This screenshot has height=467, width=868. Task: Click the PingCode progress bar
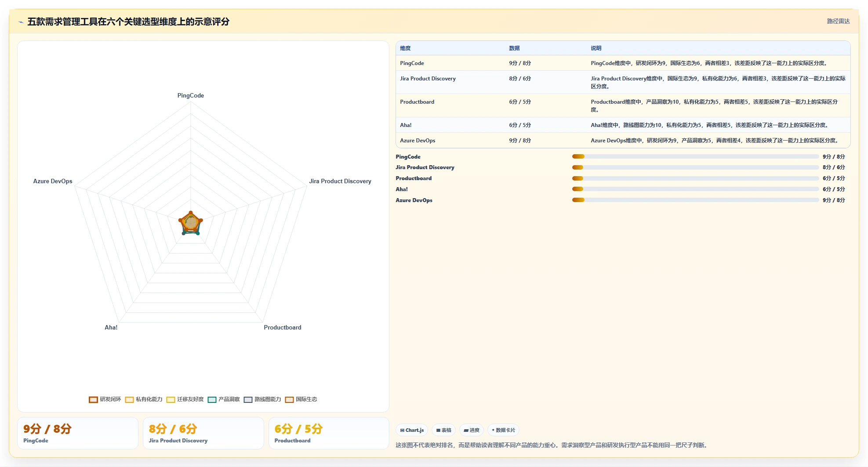pos(695,156)
